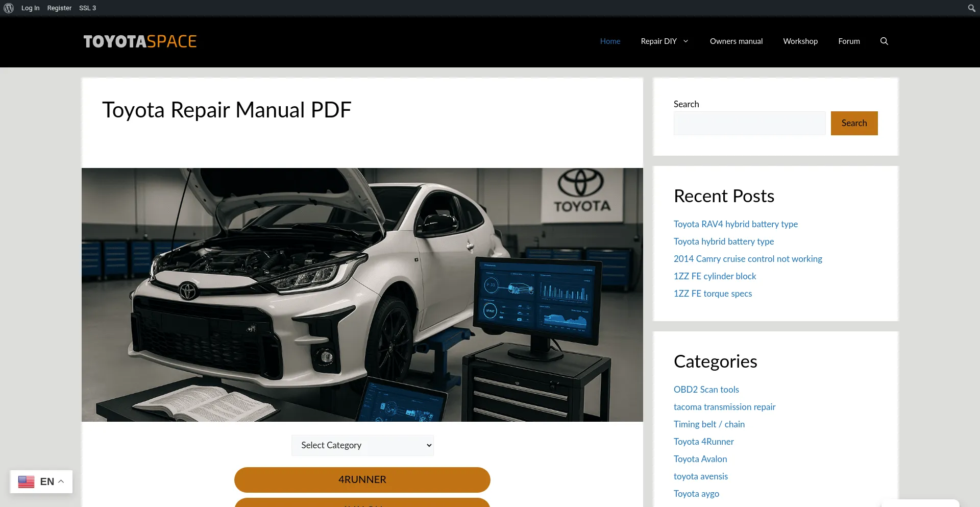Click the Recent Posts heading
Image resolution: width=980 pixels, height=507 pixels.
point(724,196)
